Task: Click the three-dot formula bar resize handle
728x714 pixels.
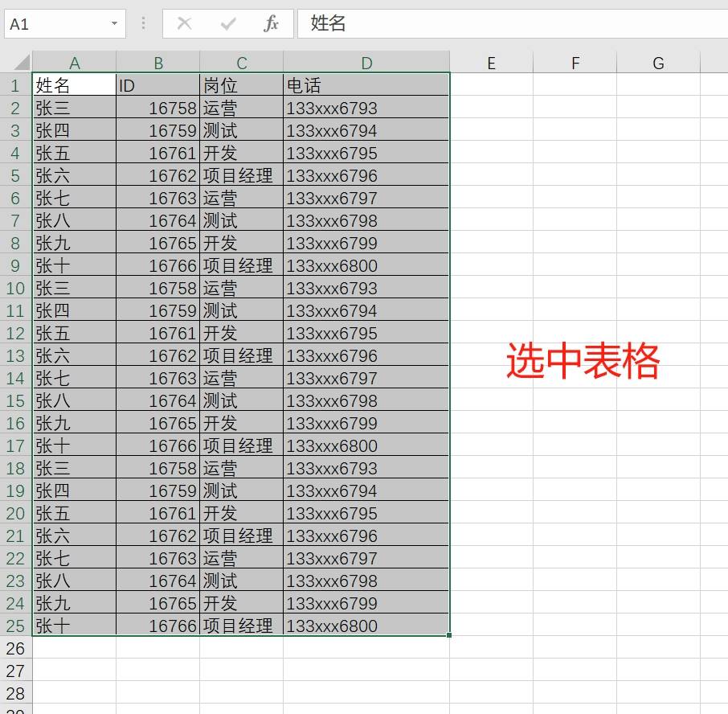Action: point(144,24)
